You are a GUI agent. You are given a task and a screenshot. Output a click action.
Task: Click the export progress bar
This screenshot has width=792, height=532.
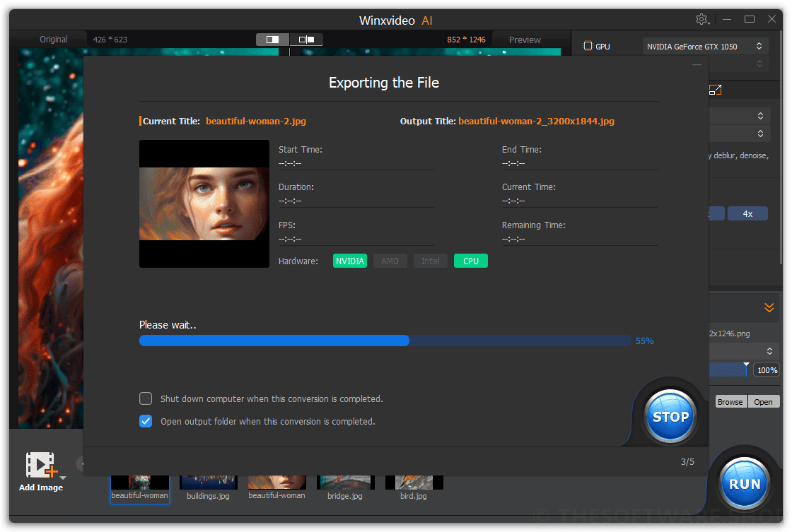(385, 341)
